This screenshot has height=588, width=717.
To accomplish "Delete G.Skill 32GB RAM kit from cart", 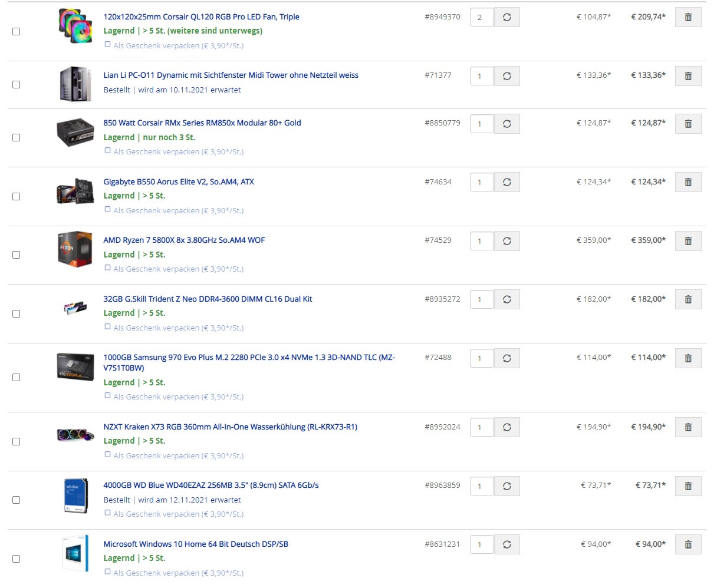I will coord(688,299).
